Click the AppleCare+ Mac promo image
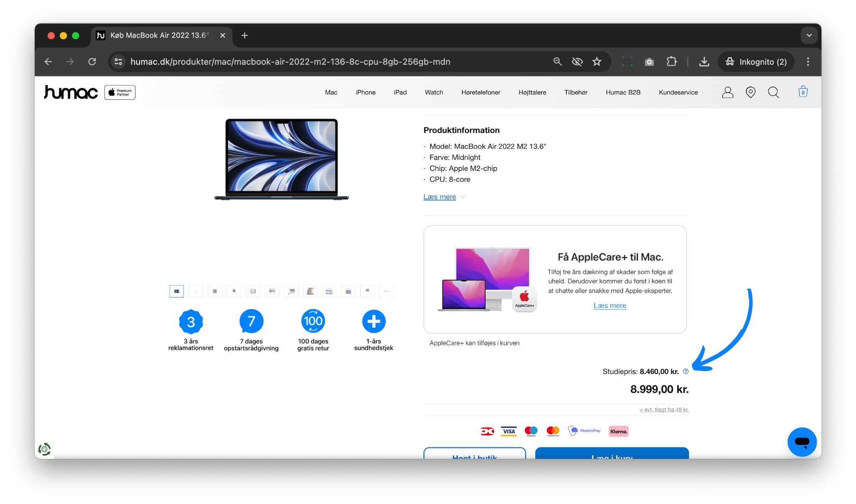The height and width of the screenshot is (504, 856). (x=488, y=280)
